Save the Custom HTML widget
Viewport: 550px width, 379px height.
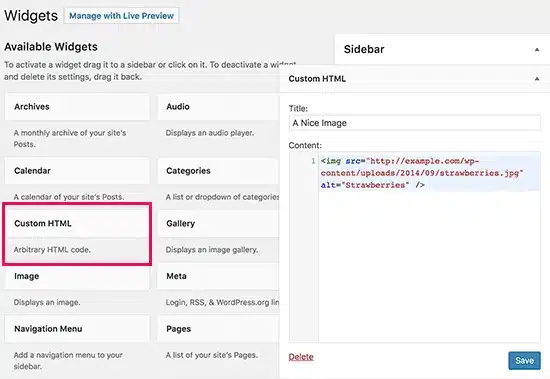coord(524,360)
